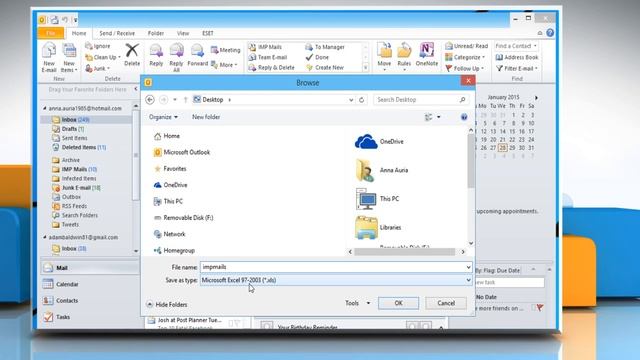Click the Ignore conversation icon
The height and width of the screenshot is (360, 640).
pyautogui.click(x=89, y=46)
